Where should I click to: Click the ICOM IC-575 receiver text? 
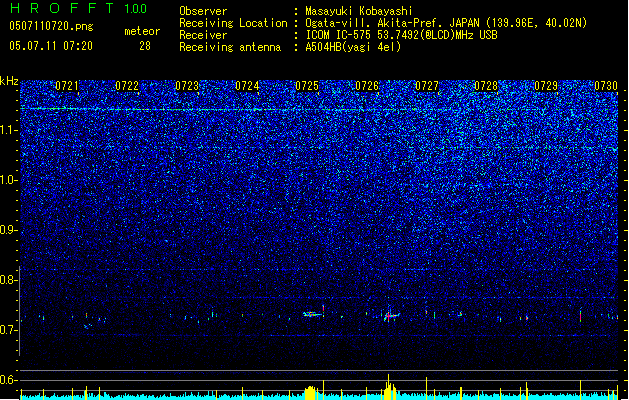(401, 35)
